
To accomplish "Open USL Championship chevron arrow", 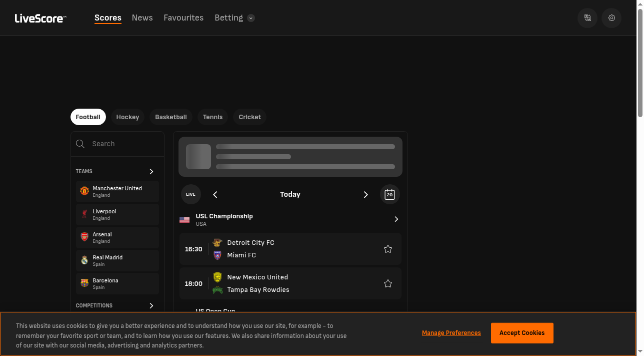I will tap(396, 219).
